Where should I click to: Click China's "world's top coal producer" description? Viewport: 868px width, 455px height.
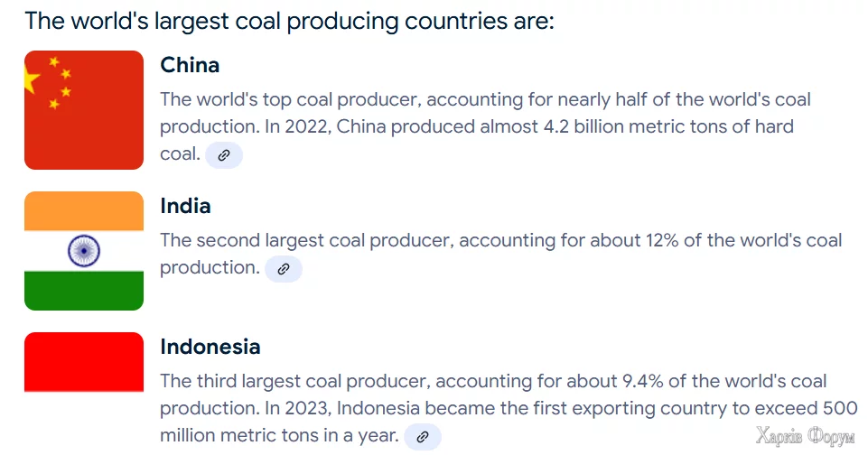(485, 99)
